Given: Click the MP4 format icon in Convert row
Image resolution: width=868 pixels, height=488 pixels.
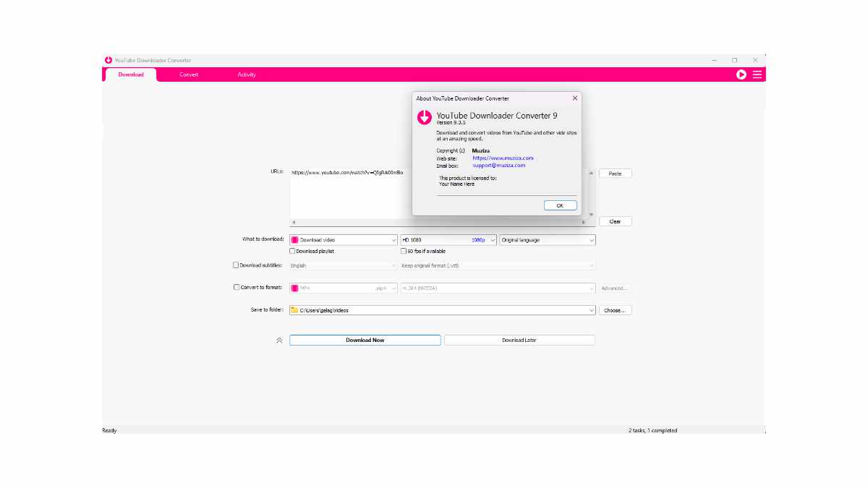Looking at the screenshot, I should pyautogui.click(x=295, y=288).
